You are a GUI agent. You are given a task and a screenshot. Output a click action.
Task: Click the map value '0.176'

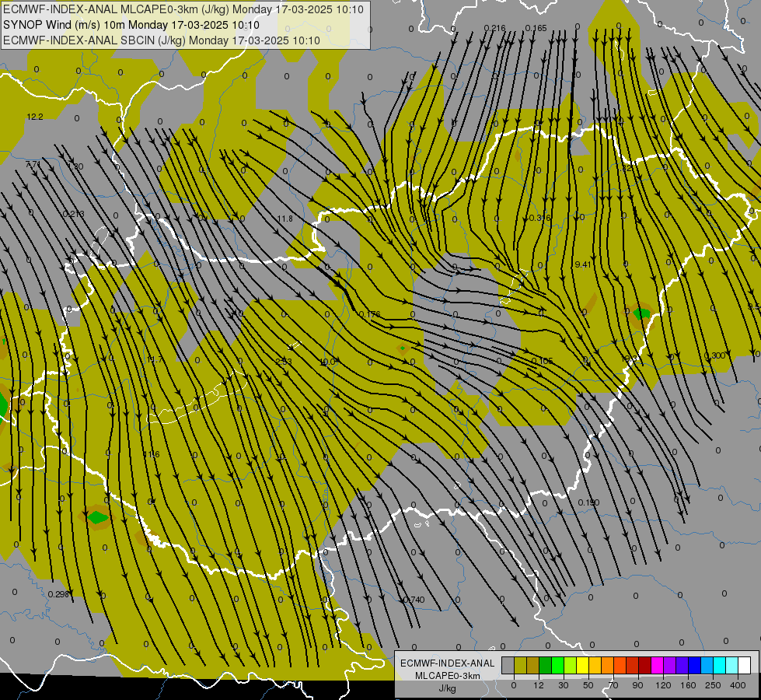tap(369, 314)
